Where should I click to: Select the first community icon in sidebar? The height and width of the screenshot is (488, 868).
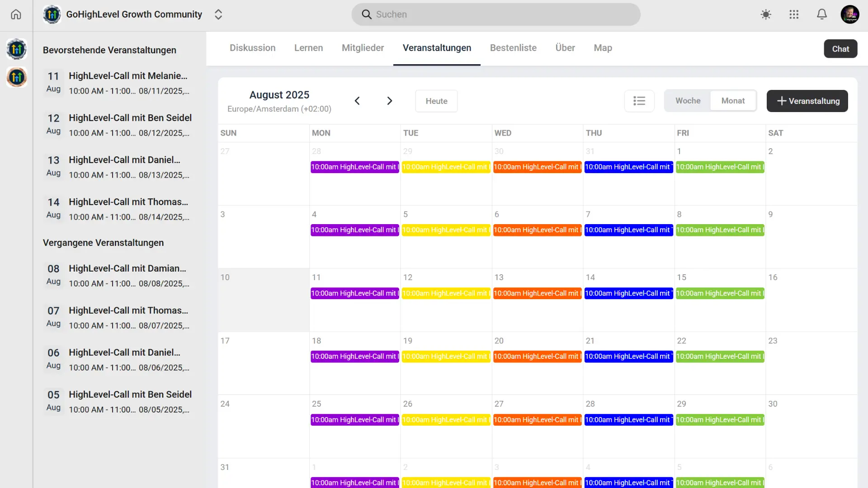pyautogui.click(x=16, y=49)
